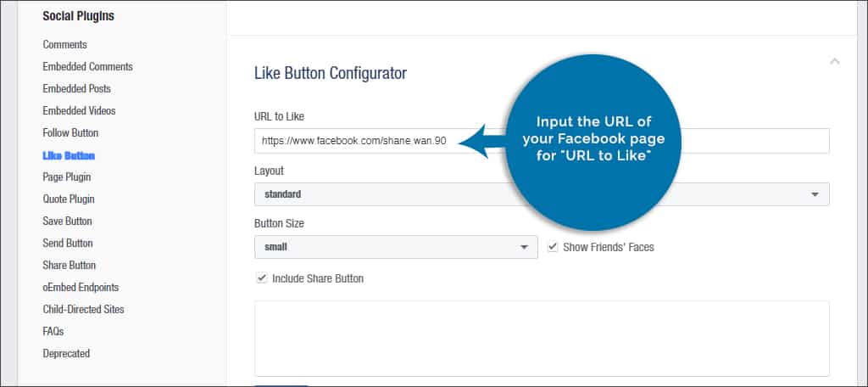Image resolution: width=868 pixels, height=387 pixels.
Task: Click the URL to Like input field
Action: pyautogui.click(x=542, y=142)
